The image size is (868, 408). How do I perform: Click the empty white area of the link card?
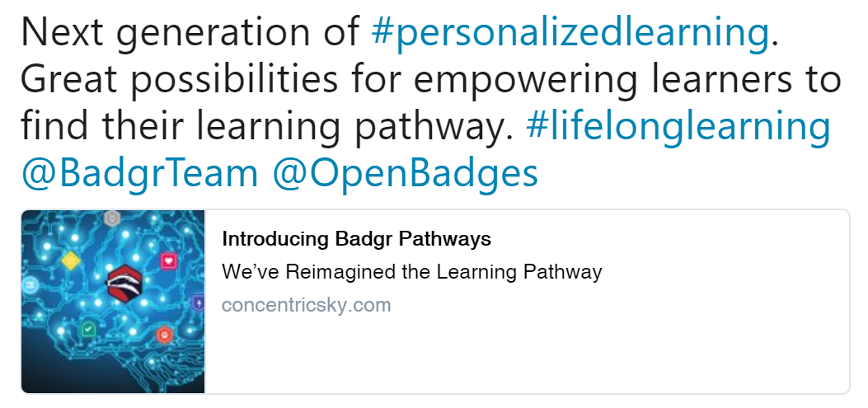(526, 354)
